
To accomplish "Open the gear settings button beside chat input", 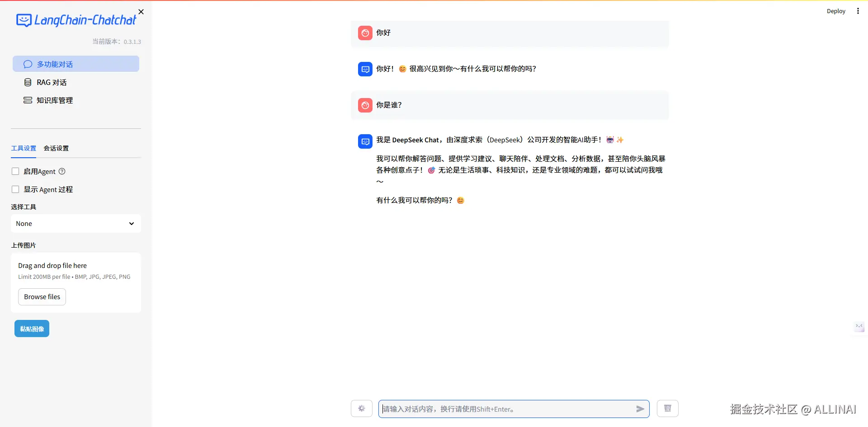I will pos(362,408).
